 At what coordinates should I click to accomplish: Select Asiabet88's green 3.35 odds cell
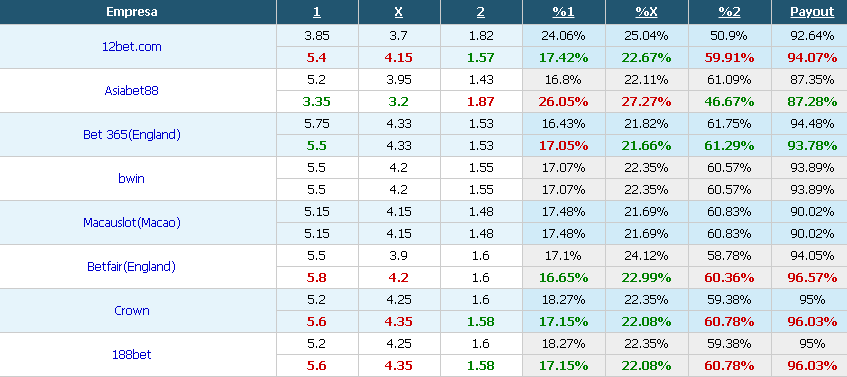317,102
